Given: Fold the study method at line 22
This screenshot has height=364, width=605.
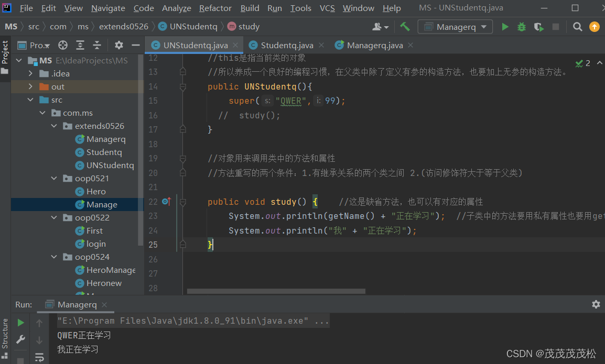Looking at the screenshot, I should click(x=183, y=202).
